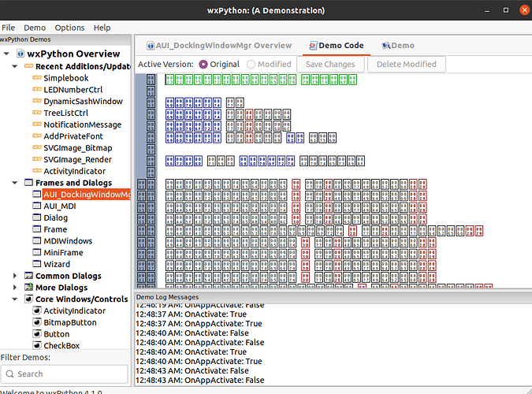Click the icon beside DynamicSashWindow
The image size is (532, 394).
tap(37, 101)
